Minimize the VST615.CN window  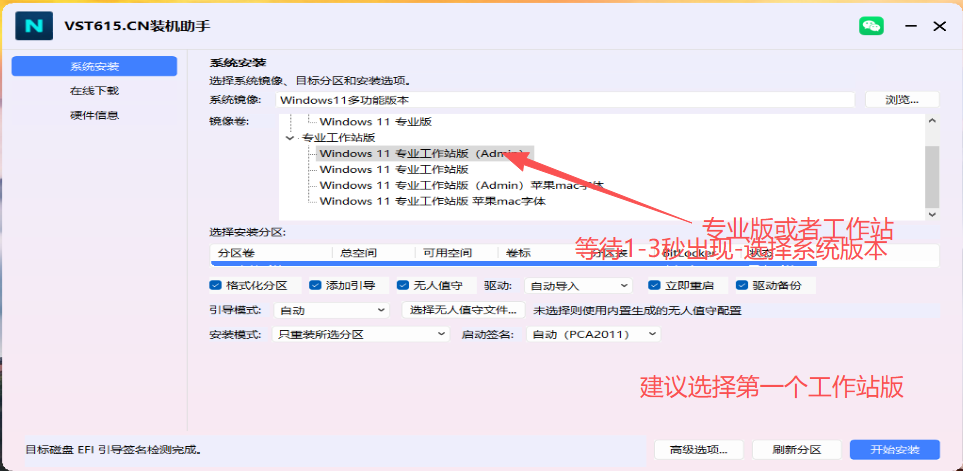tap(911, 26)
